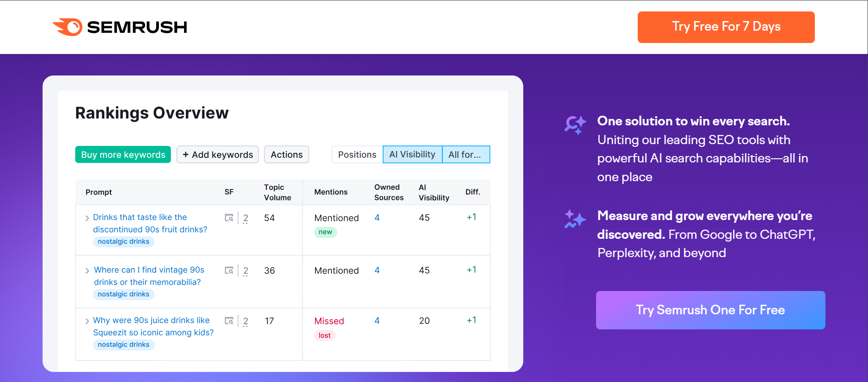This screenshot has width=868, height=382.
Task: Click the topic volume value '54'
Action: (270, 218)
